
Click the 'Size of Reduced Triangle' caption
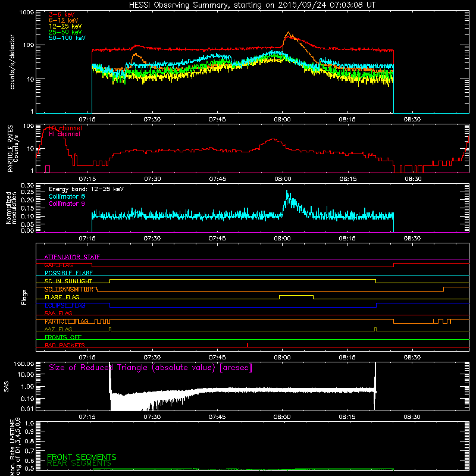click(151, 368)
